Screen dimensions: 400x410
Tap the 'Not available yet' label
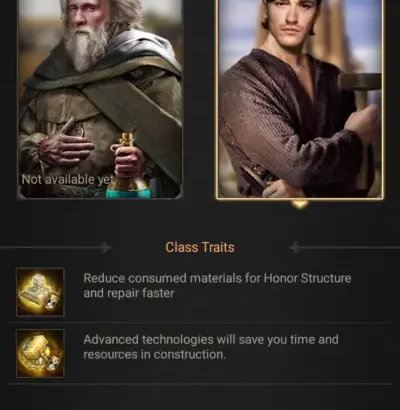click(68, 180)
